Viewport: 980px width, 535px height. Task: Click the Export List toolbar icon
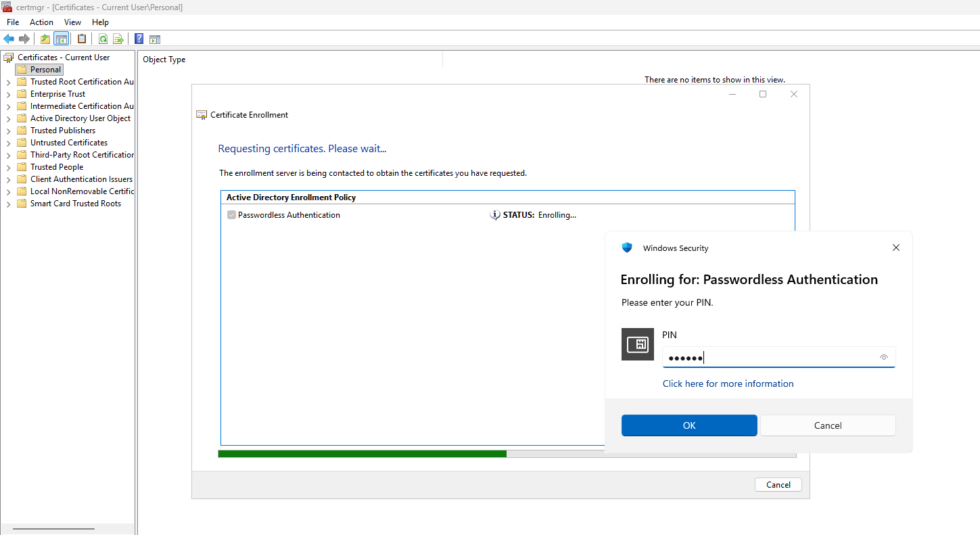118,39
